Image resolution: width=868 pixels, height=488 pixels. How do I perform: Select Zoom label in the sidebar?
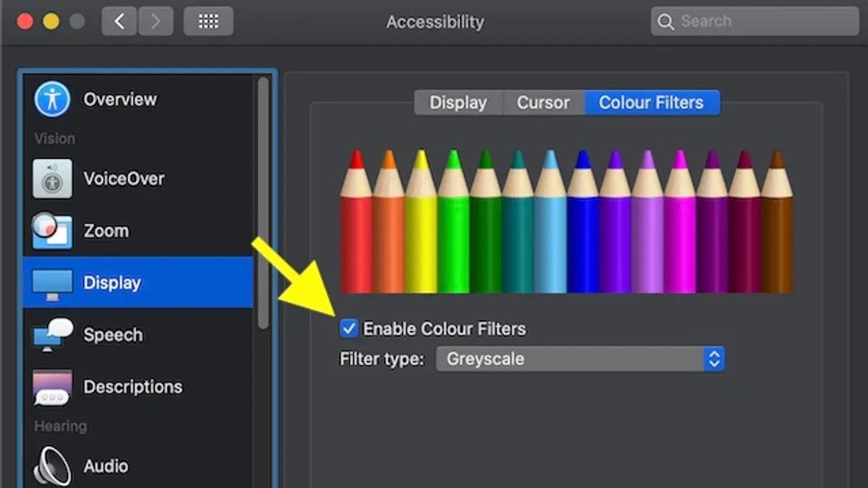tap(106, 231)
